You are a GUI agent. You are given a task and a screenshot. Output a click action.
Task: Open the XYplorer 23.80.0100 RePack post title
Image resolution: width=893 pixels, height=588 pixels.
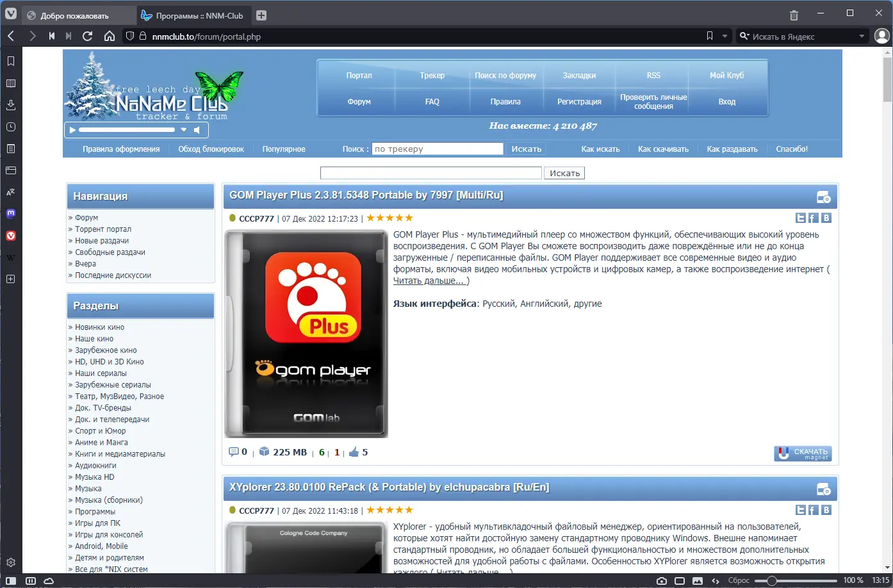point(389,487)
